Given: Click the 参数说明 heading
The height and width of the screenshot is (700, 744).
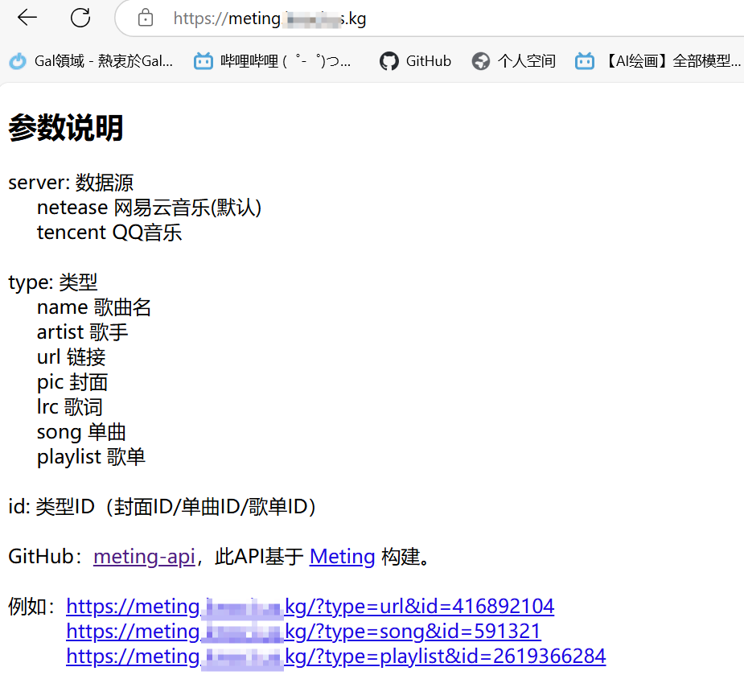Looking at the screenshot, I should (66, 128).
